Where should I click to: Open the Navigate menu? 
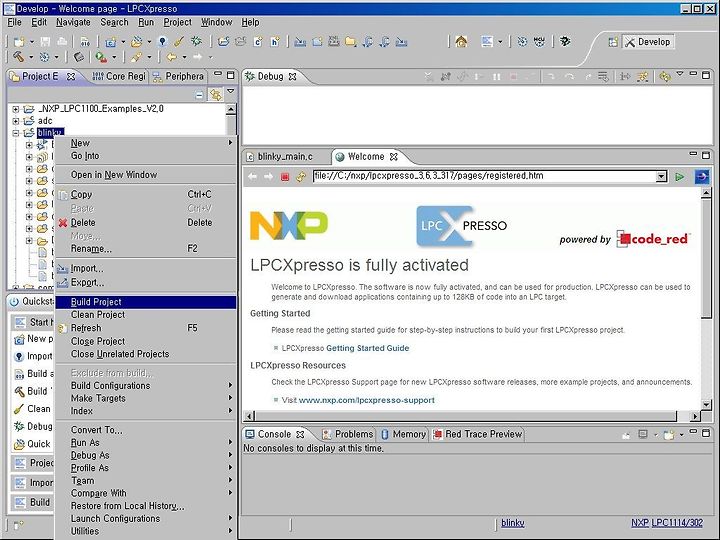click(73, 22)
